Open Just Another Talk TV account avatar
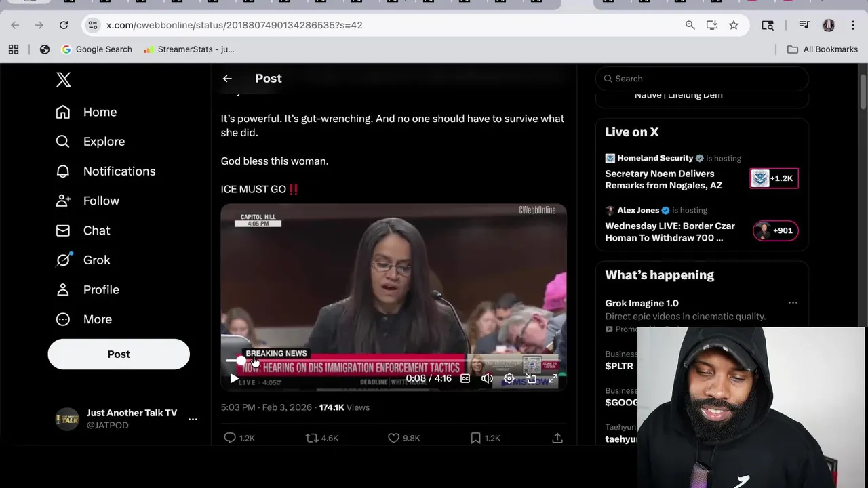The width and height of the screenshot is (868, 488). point(67,419)
